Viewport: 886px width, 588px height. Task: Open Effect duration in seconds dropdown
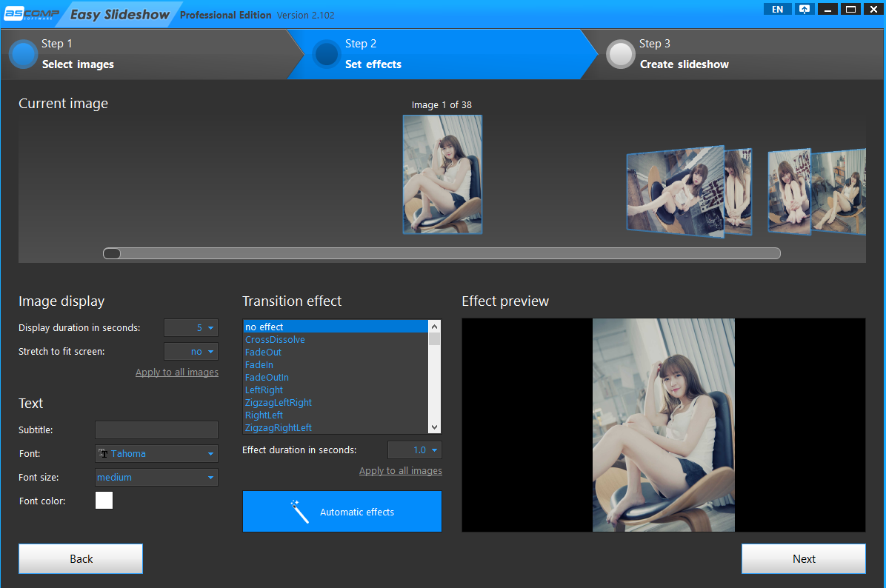tap(415, 450)
